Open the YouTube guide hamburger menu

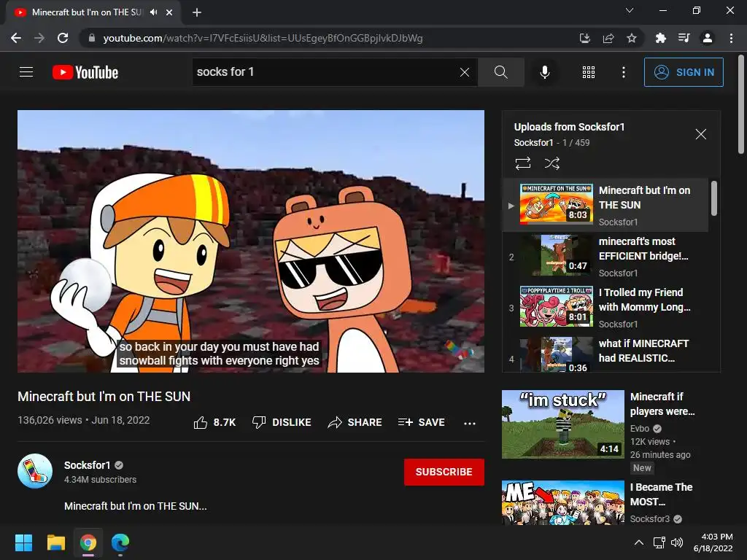[26, 72]
